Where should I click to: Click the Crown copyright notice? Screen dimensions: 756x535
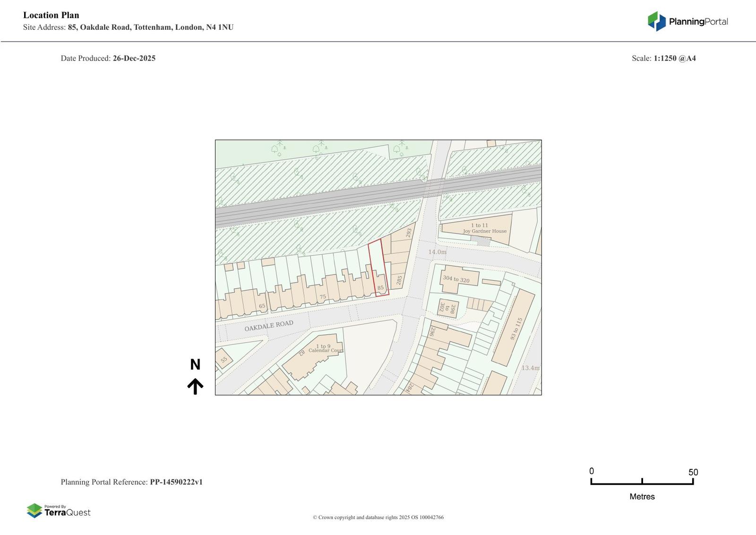(378, 518)
